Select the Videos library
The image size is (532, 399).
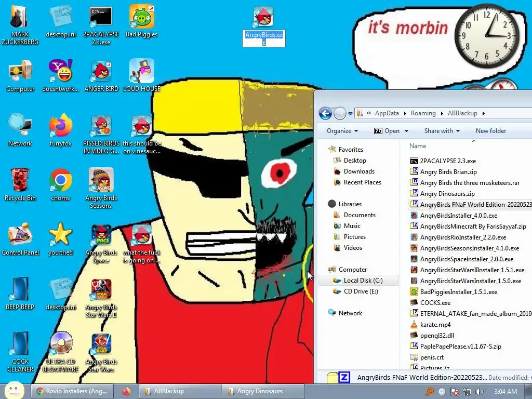(348, 248)
